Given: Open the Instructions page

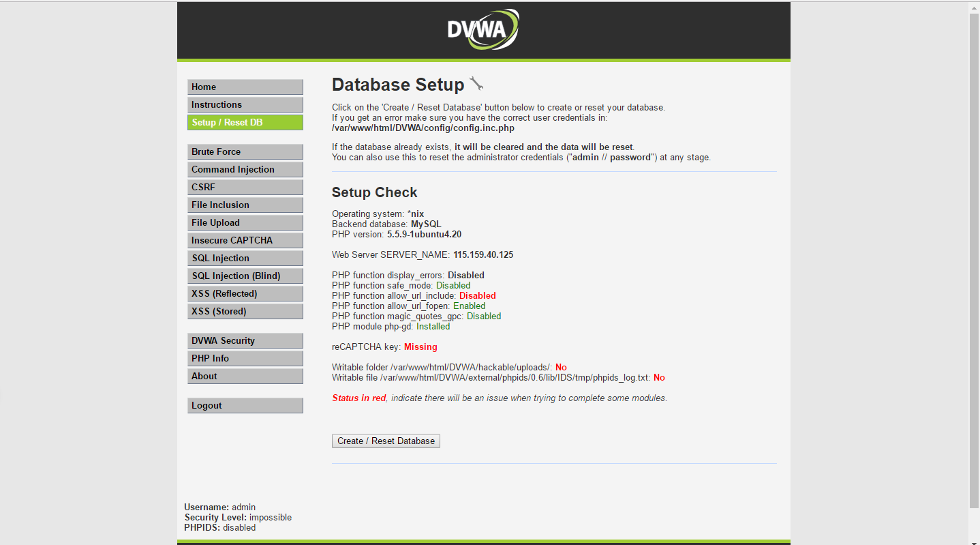Looking at the screenshot, I should (x=245, y=104).
